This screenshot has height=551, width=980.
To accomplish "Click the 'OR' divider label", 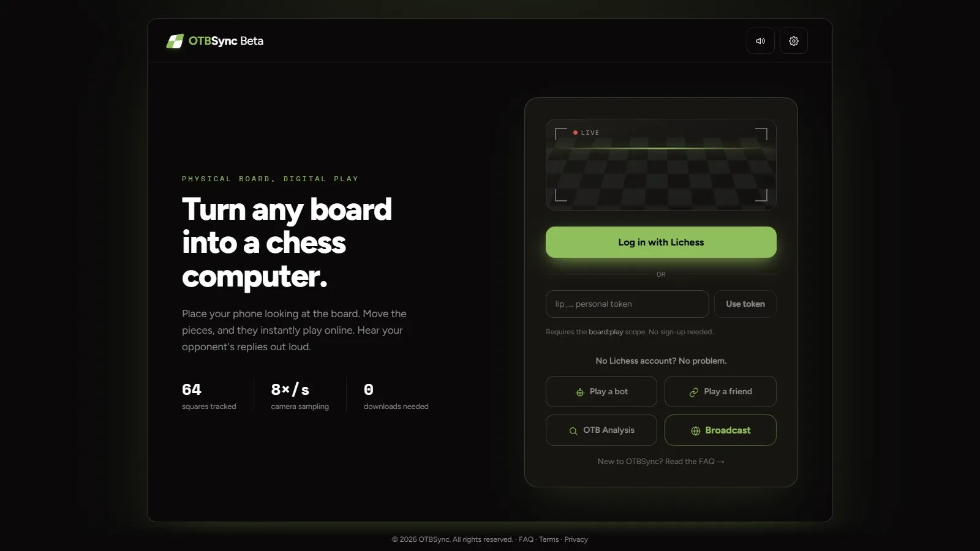I will [661, 275].
